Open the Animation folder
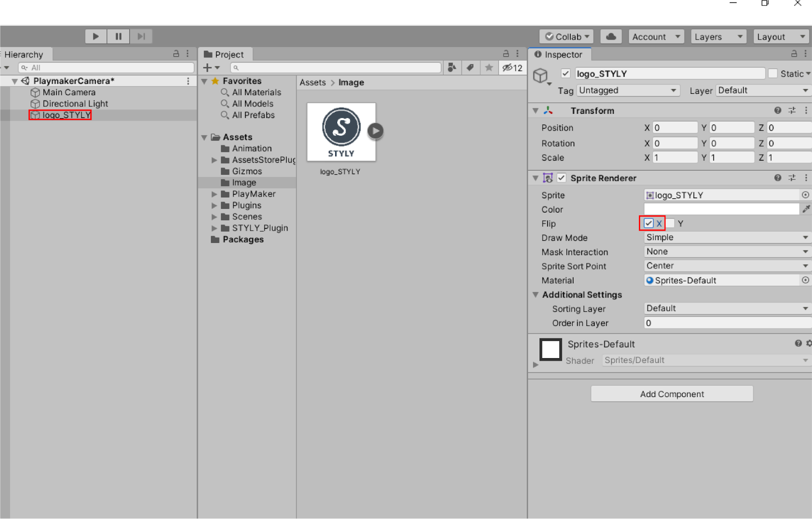The image size is (812, 519). [x=251, y=149]
